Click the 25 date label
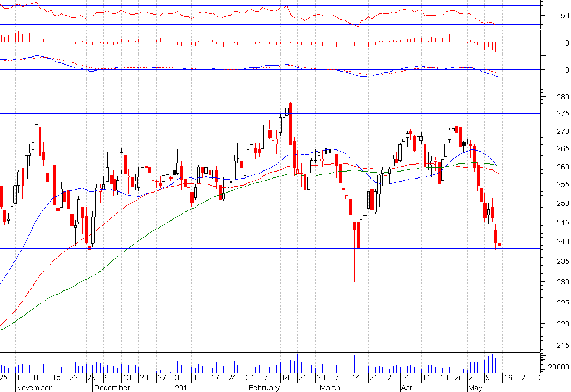 4,378
